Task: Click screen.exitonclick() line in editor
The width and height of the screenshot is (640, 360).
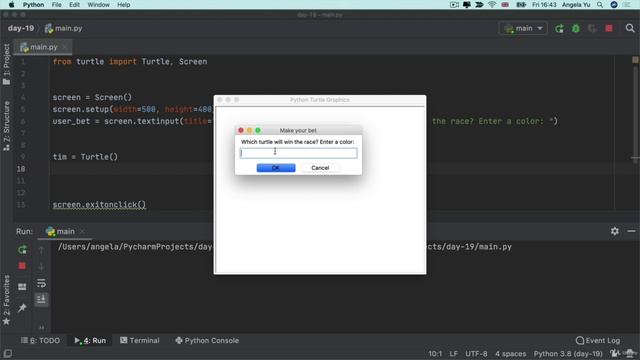Action: point(99,204)
